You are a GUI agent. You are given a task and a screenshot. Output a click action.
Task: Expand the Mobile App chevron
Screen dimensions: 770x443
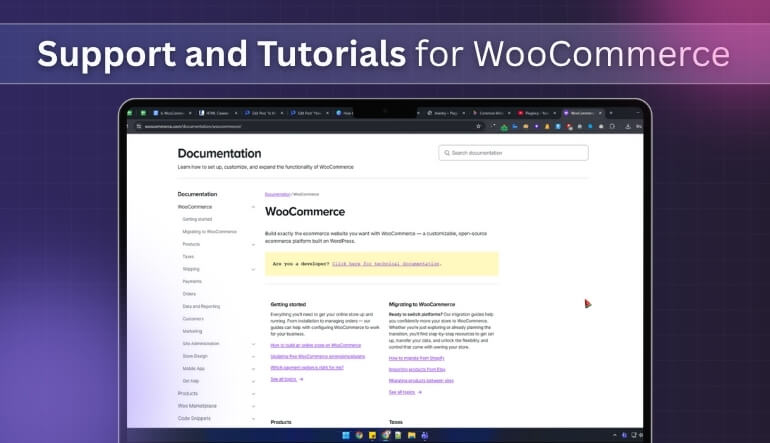point(253,369)
